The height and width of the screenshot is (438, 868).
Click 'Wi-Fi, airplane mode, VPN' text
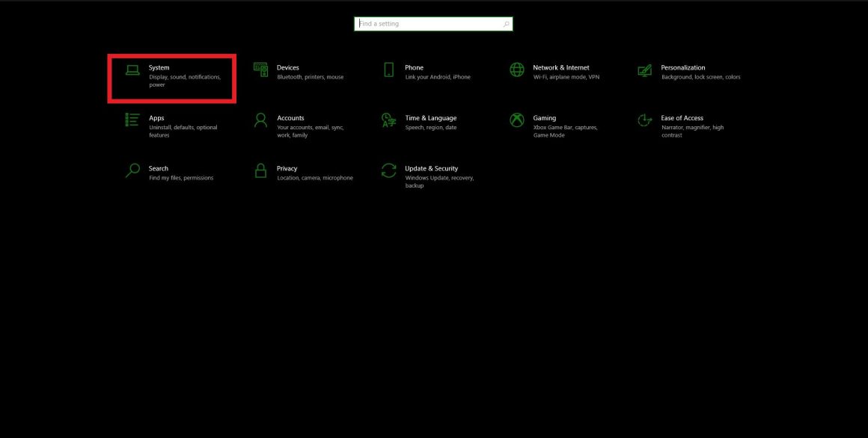[566, 77]
